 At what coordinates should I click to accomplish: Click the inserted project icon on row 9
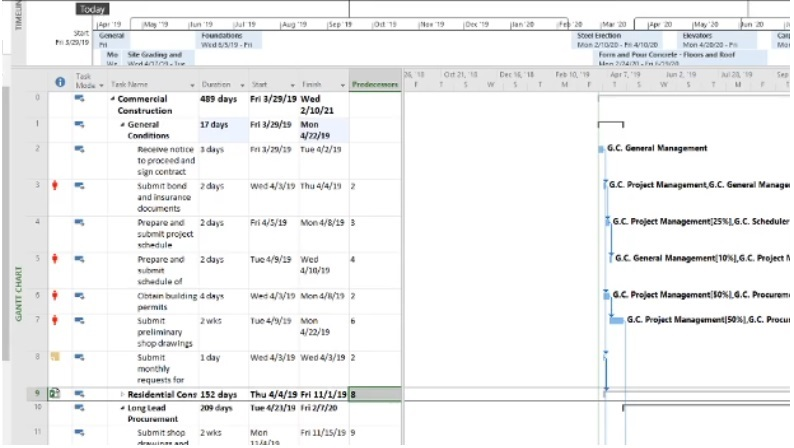pyautogui.click(x=56, y=394)
